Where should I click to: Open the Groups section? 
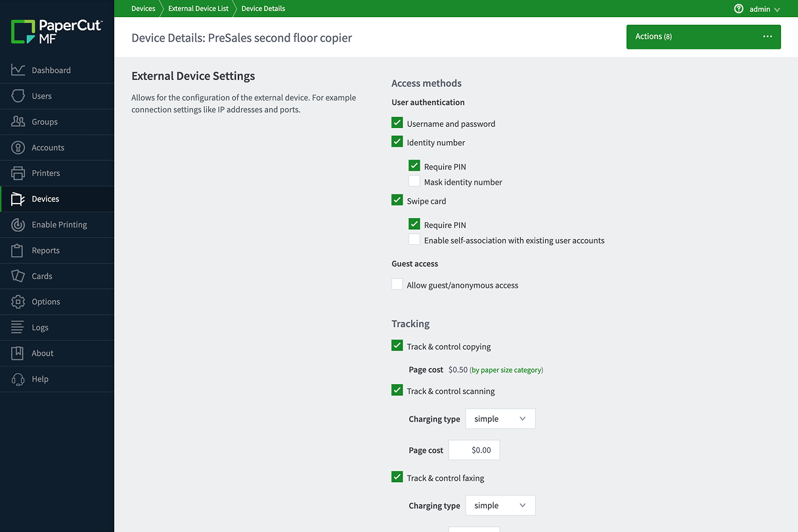(x=44, y=122)
